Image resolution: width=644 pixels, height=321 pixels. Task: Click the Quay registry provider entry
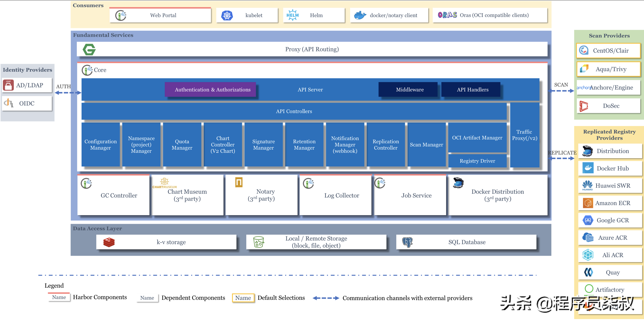pos(610,272)
